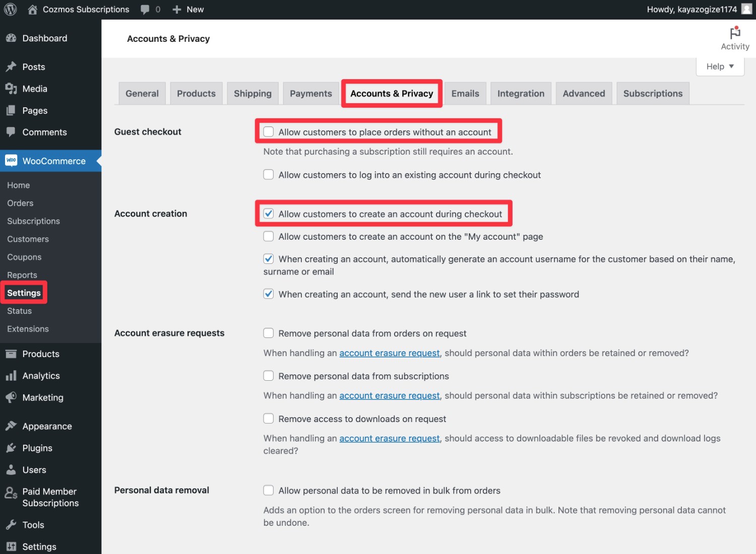This screenshot has height=554, width=756.
Task: Open first account erasure request link
Action: [389, 353]
